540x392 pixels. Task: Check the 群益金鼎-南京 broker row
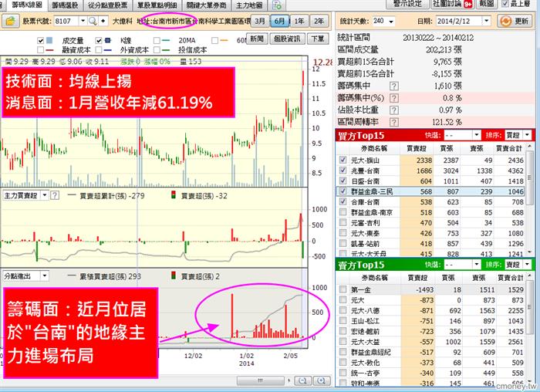pyautogui.click(x=343, y=212)
